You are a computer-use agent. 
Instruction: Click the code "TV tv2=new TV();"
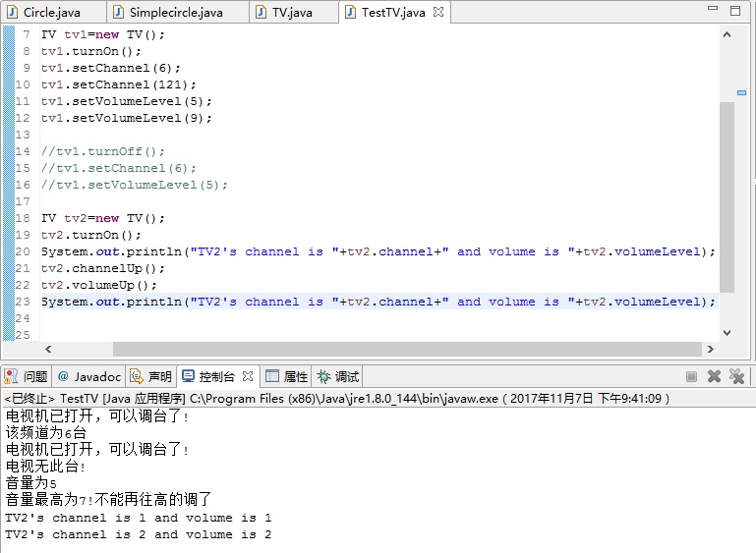pyautogui.click(x=103, y=218)
